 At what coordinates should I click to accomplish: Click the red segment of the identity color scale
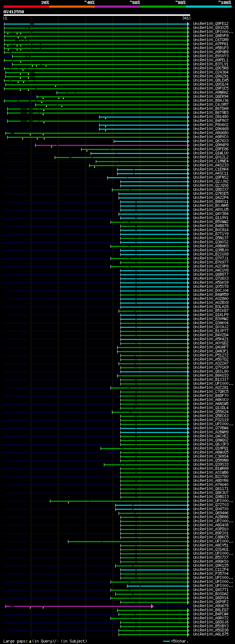[x=26, y=7]
